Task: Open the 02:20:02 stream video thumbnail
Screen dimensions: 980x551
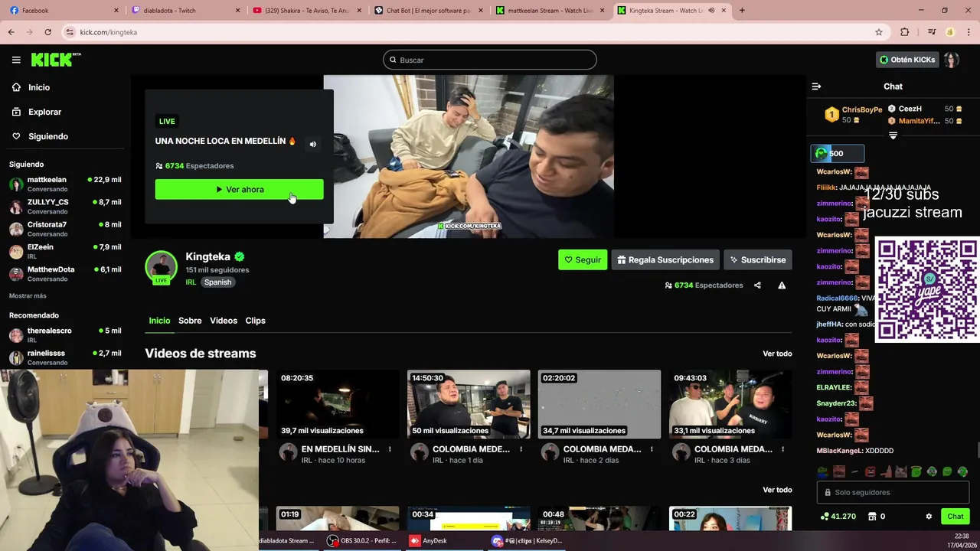Action: coord(599,404)
